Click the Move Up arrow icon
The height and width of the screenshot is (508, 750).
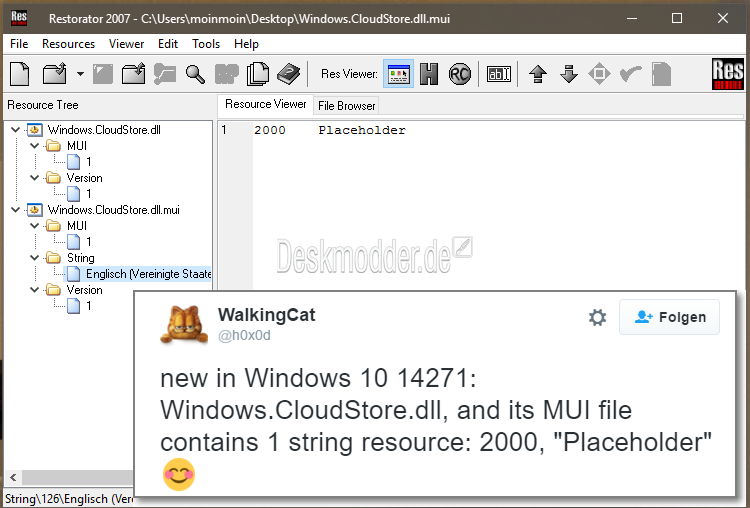tap(538, 74)
